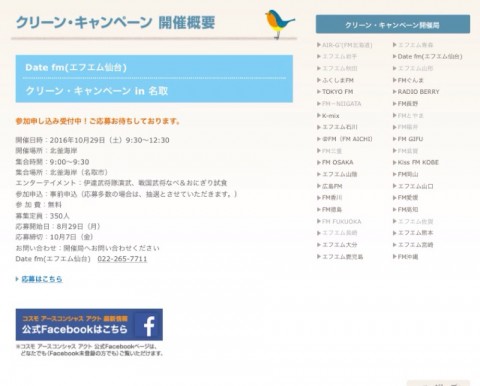This screenshot has width=480, height=386.
Task: Click the bird mascot illustration
Action: tap(279, 24)
